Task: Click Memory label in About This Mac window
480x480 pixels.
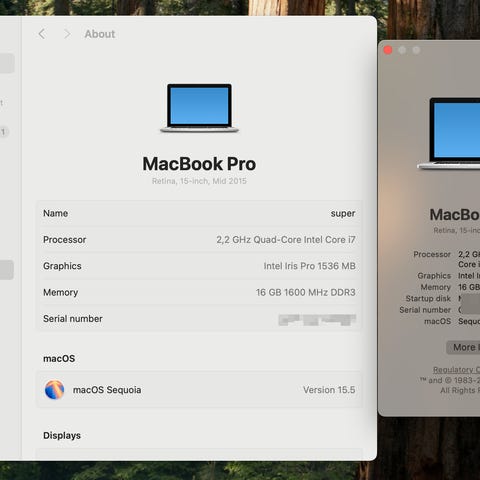Action: tap(435, 287)
